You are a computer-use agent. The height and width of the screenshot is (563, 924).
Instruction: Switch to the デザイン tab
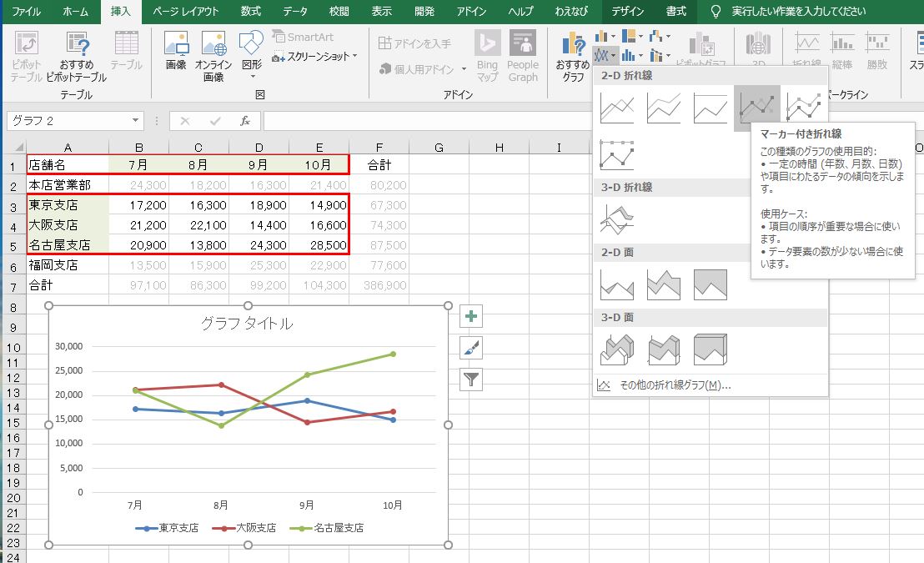(x=627, y=11)
